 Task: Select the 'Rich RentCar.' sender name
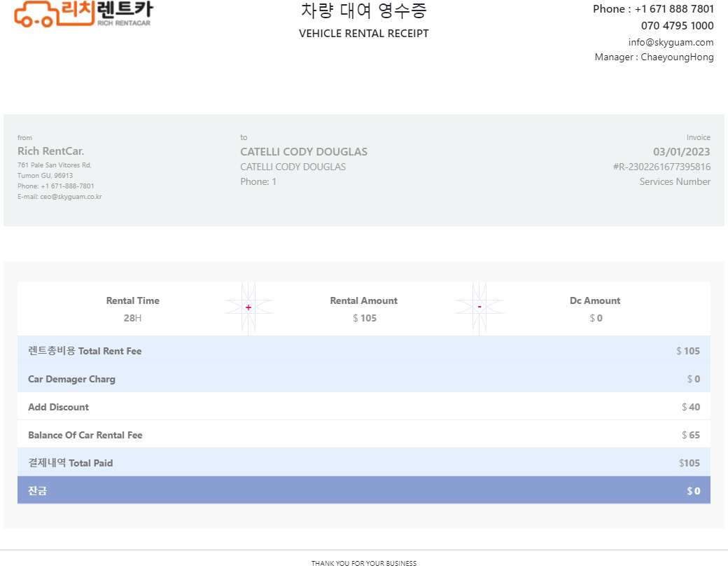pyautogui.click(x=50, y=151)
